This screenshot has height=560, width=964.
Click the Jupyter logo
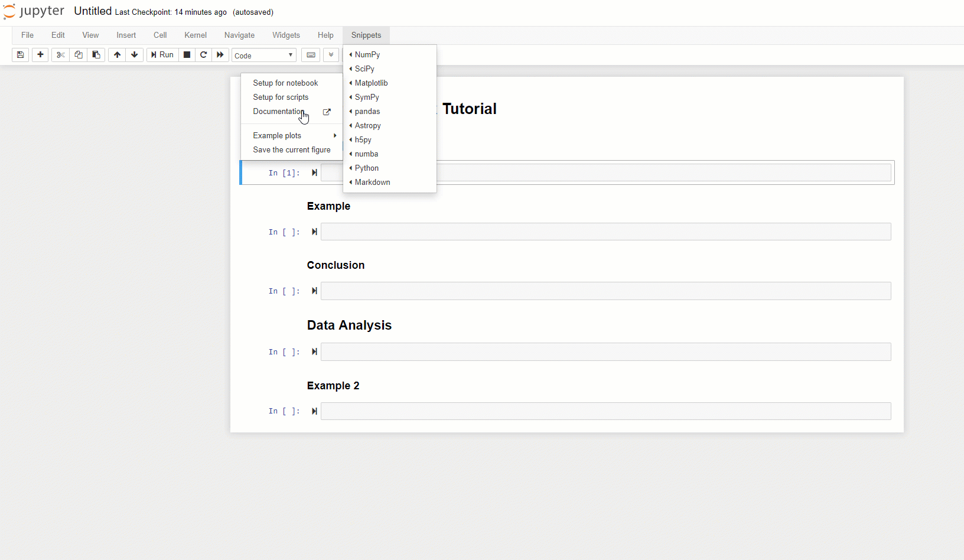[34, 12]
